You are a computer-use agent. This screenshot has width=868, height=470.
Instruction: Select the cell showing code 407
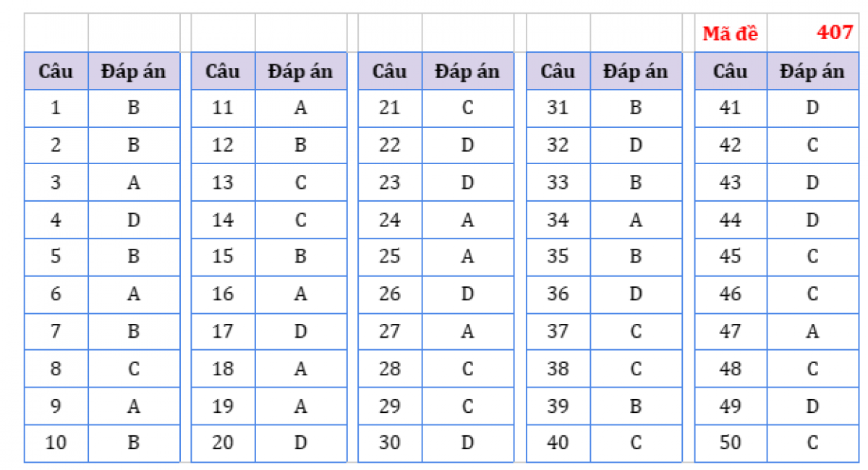click(x=812, y=33)
